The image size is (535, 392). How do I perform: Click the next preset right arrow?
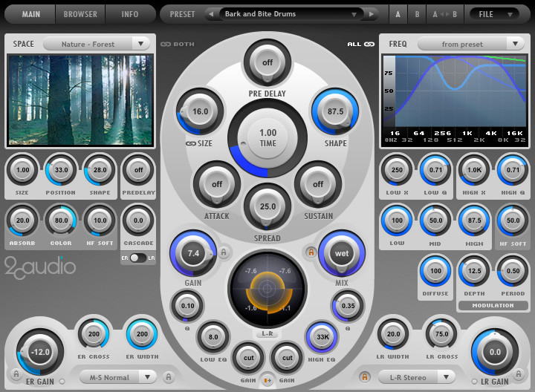[372, 14]
